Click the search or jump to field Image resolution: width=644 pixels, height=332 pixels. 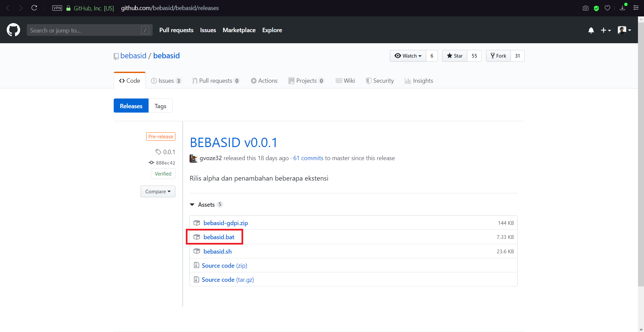pos(90,30)
